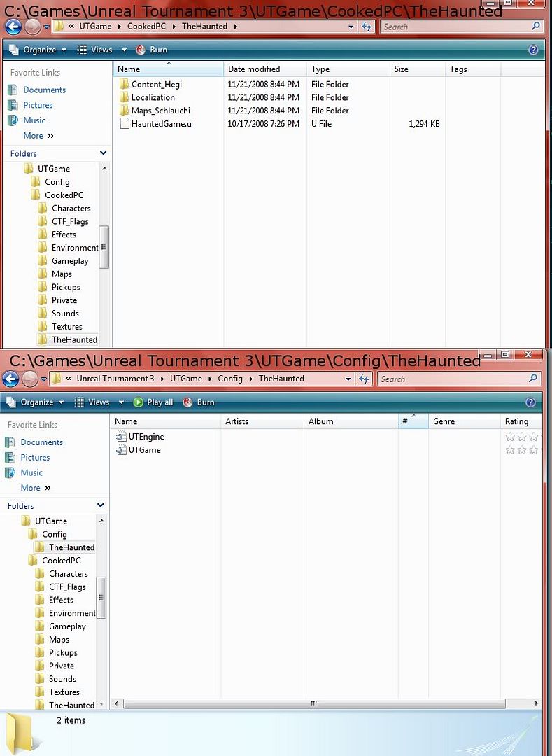Image resolution: width=552 pixels, height=756 pixels.
Task: Collapse Folders pane in bottom window
Action: tap(100, 506)
